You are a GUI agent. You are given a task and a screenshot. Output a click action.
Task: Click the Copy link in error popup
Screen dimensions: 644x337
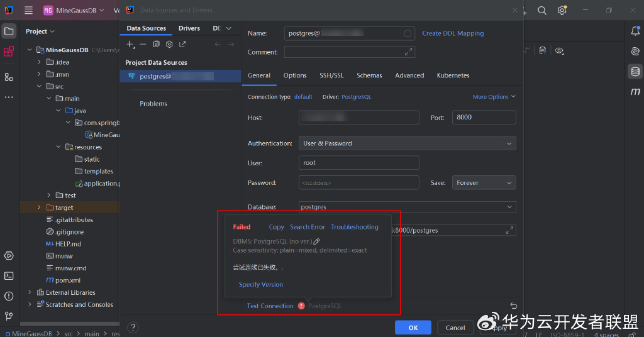277,227
